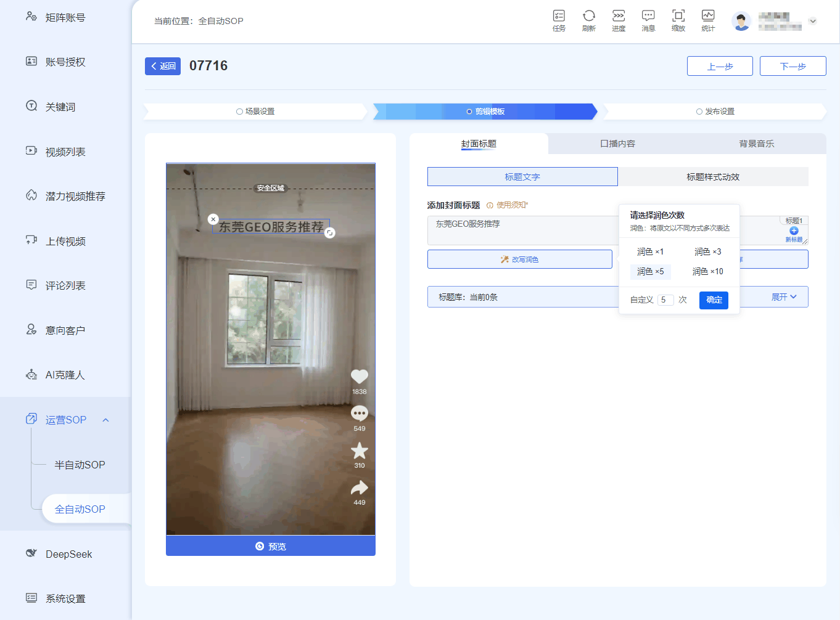Click the 上一步 previous step button
Image resolution: width=840 pixels, height=620 pixels.
720,66
